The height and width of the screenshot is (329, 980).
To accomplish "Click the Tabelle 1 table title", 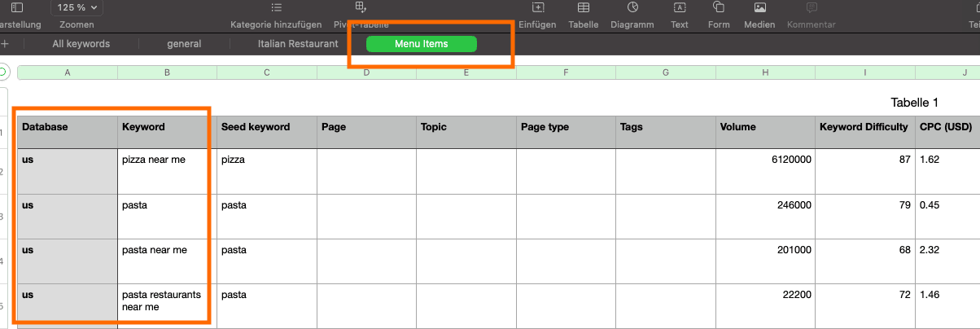I will 915,103.
